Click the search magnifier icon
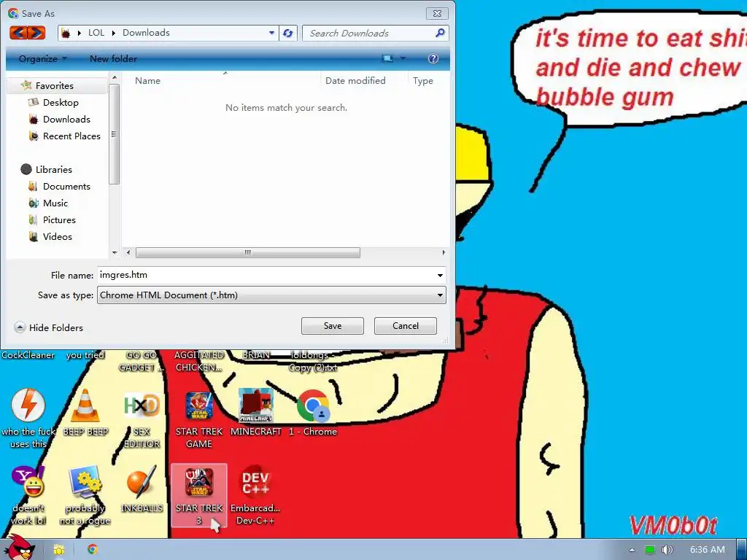The image size is (747, 560). [440, 33]
